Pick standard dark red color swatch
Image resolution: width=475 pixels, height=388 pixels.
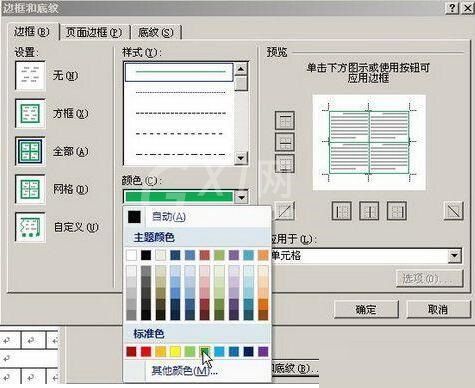click(x=132, y=351)
